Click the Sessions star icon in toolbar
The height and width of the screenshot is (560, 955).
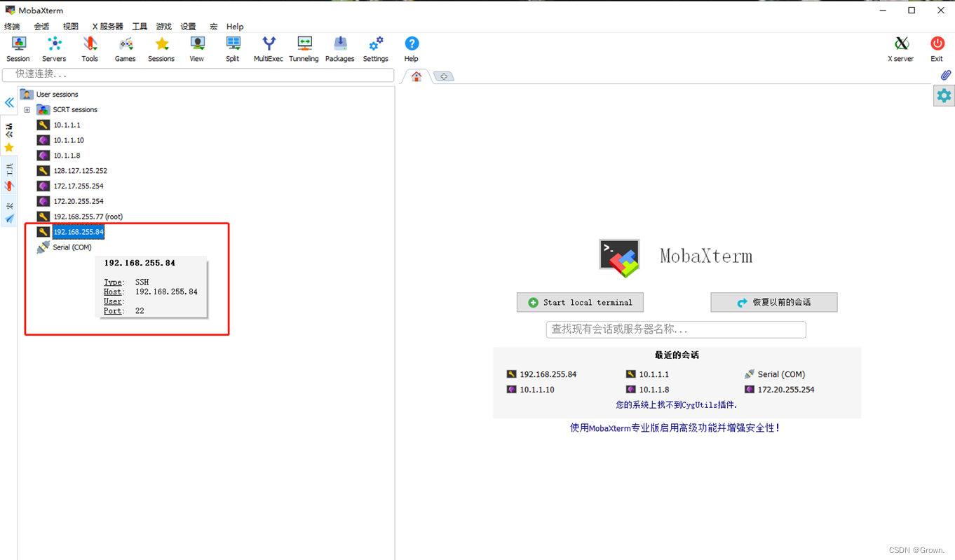pyautogui.click(x=161, y=49)
